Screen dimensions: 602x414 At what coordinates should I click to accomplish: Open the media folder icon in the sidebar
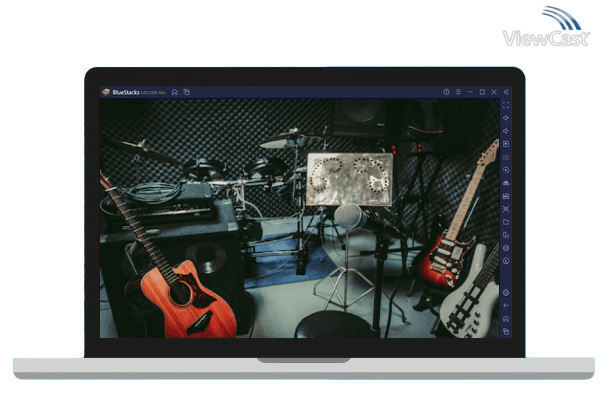tap(506, 222)
